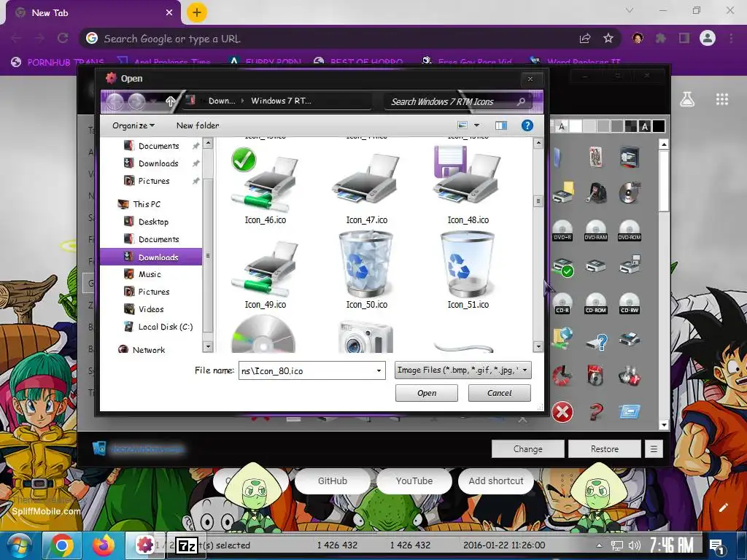The width and height of the screenshot is (747, 560).
Task: Select the fax machine icon in the grid
Action: (630, 338)
